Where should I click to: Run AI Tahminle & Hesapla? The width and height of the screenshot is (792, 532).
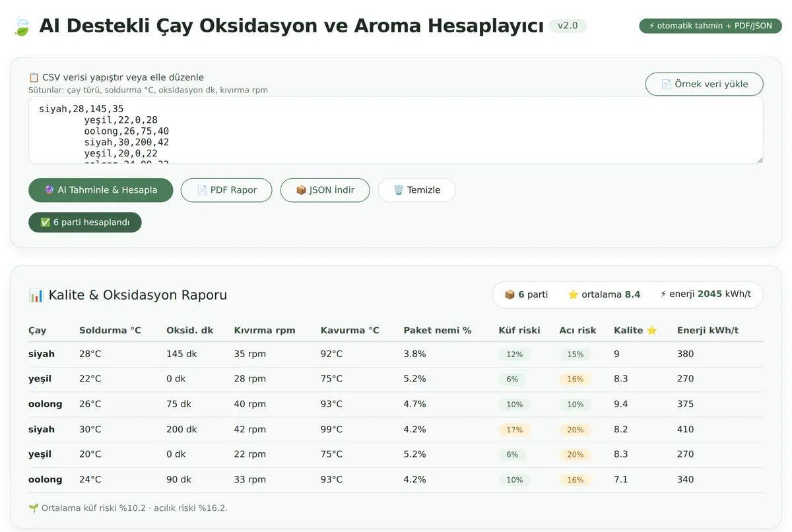click(x=101, y=190)
